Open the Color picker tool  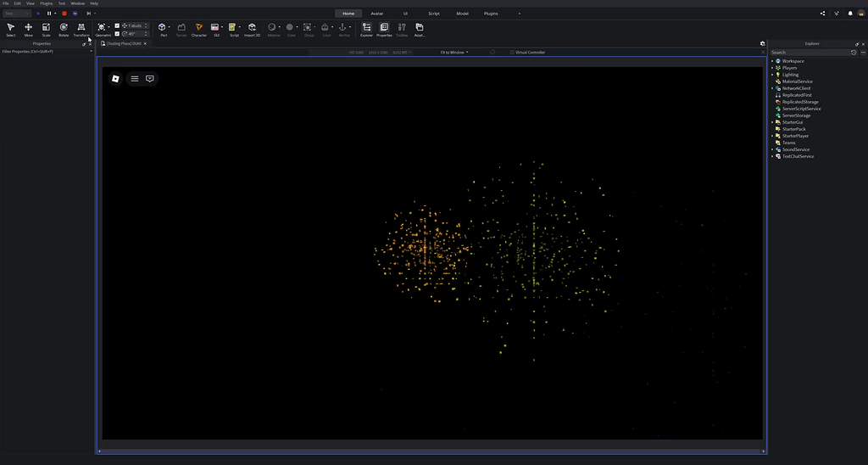tap(291, 30)
